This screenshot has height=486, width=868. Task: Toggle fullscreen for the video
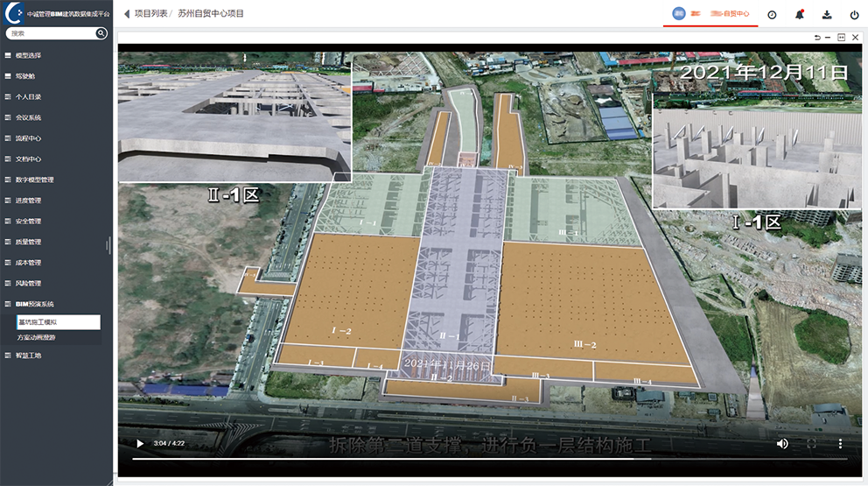(x=811, y=444)
